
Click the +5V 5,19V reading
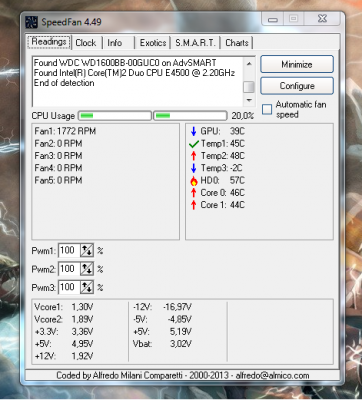coord(162,332)
